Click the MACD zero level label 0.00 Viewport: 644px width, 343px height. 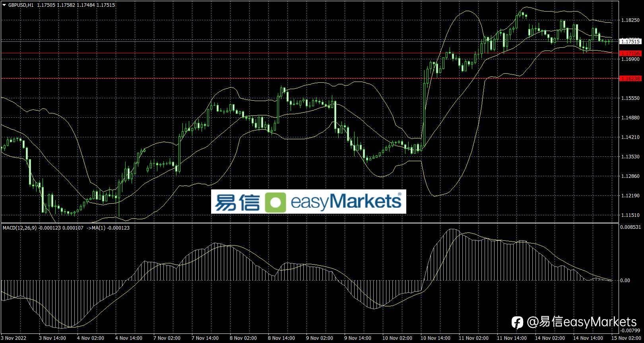point(625,280)
